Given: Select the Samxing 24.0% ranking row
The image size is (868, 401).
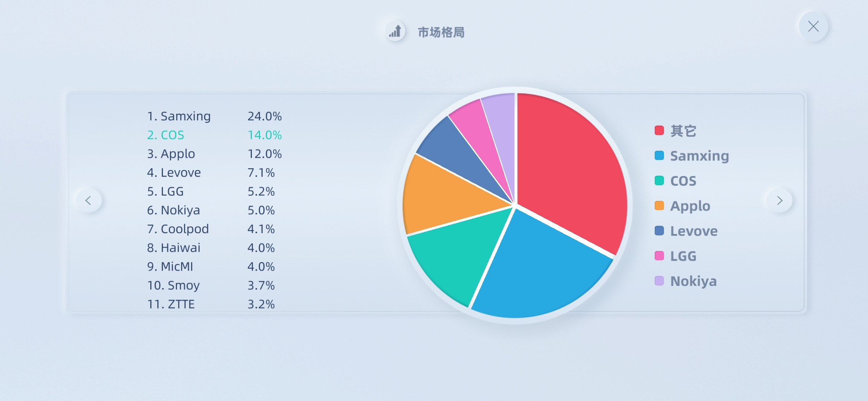Looking at the screenshot, I should point(214,116).
